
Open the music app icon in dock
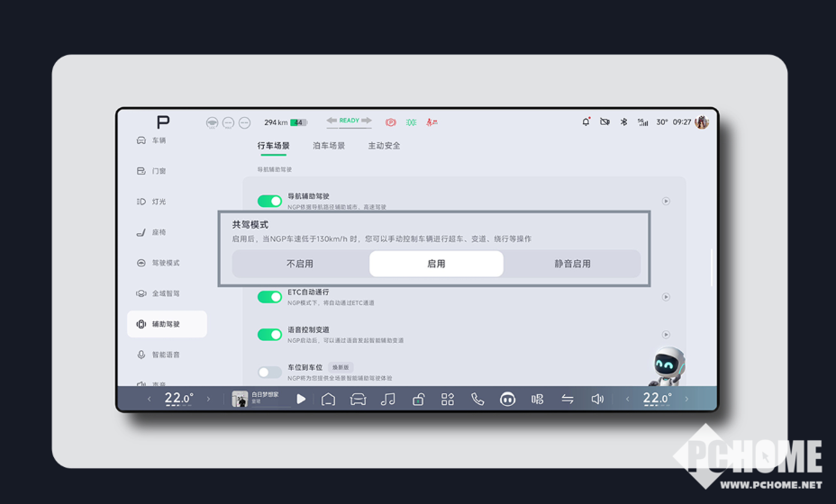click(x=387, y=399)
